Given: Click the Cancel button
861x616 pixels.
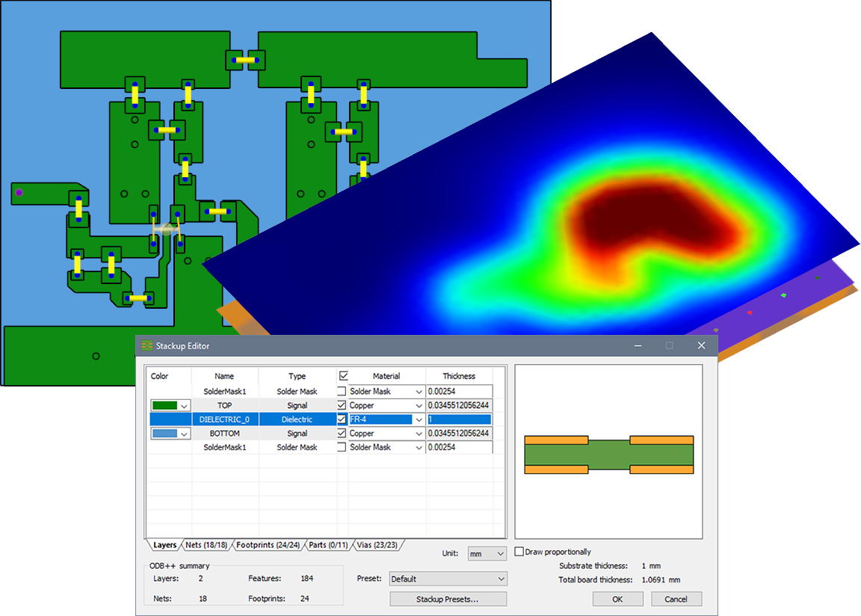Looking at the screenshot, I should (676, 599).
